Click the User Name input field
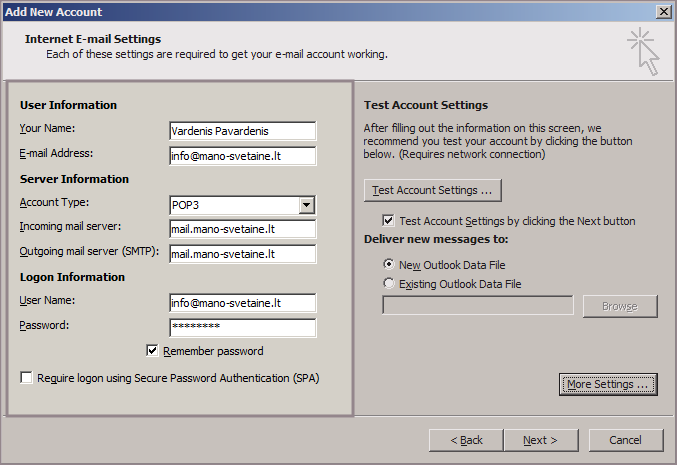The image size is (677, 465). click(x=242, y=303)
